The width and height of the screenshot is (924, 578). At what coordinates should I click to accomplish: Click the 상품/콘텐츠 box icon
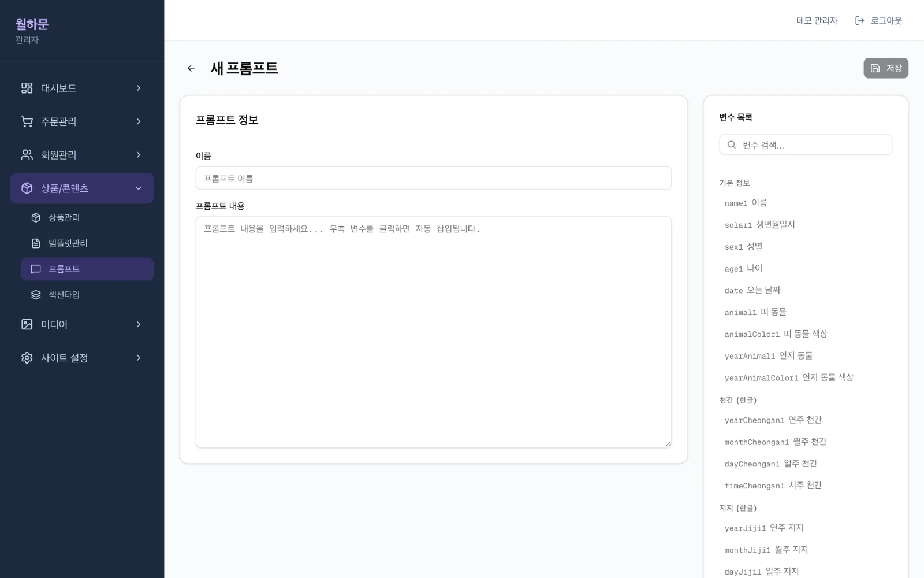coord(27,188)
